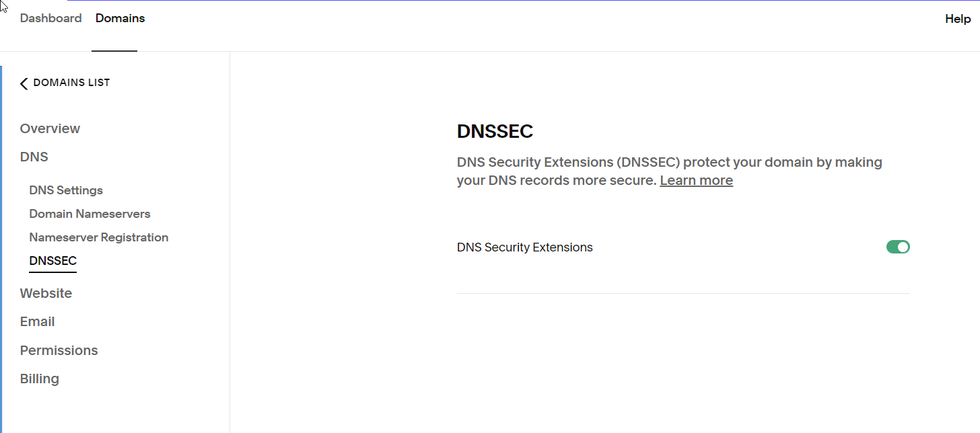Image resolution: width=980 pixels, height=433 pixels.
Task: Select the Domains tab in top navigation
Action: 120,18
